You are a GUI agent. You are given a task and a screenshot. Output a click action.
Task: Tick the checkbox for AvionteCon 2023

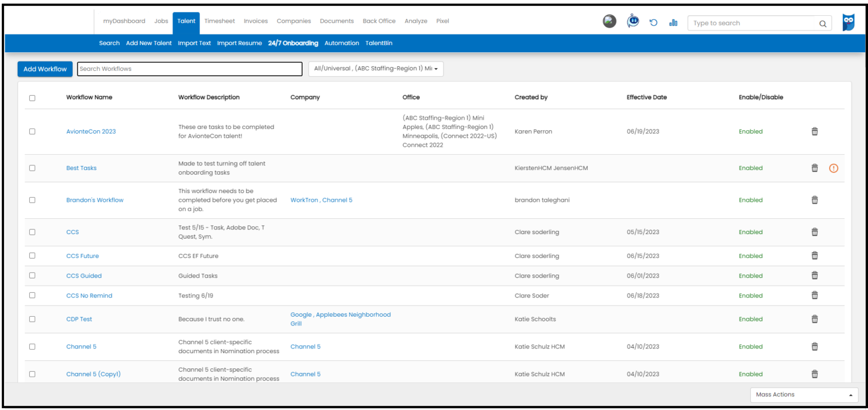(x=33, y=131)
